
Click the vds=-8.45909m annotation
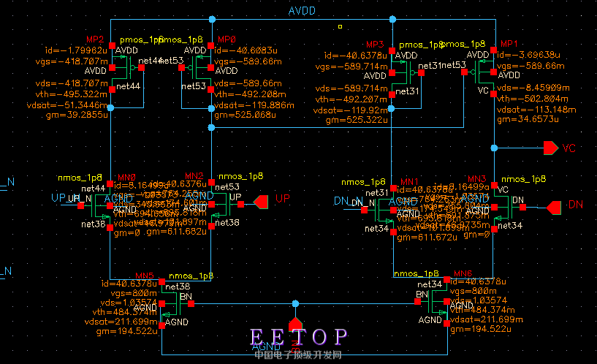click(533, 88)
